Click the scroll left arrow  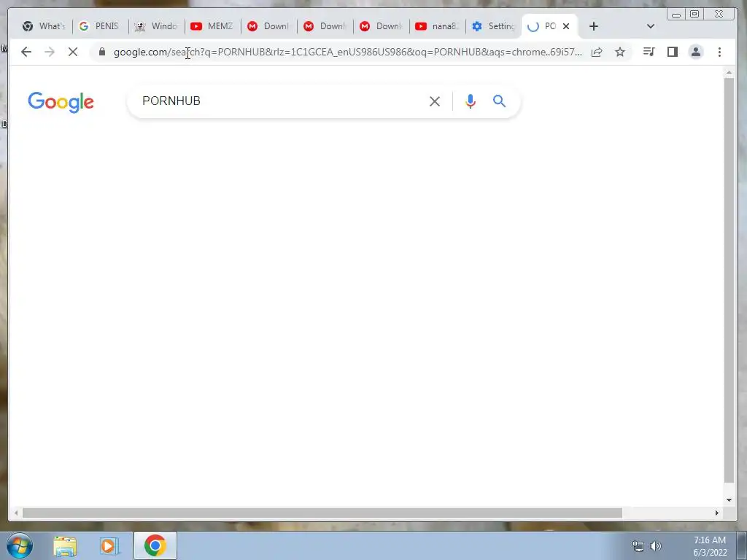[x=16, y=513]
